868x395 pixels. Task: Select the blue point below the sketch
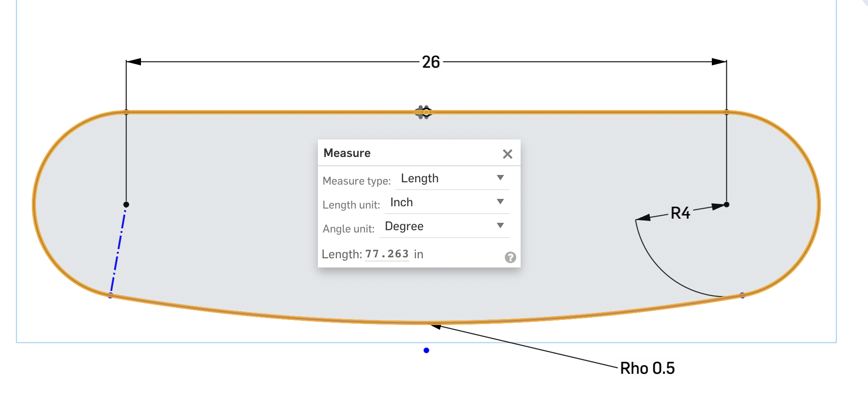[x=426, y=350]
